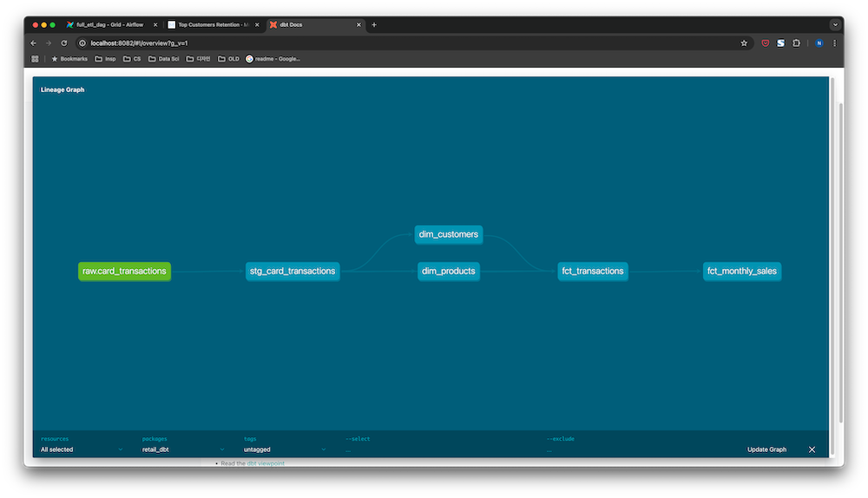Open the packages retail_dbt dropdown

coord(183,449)
